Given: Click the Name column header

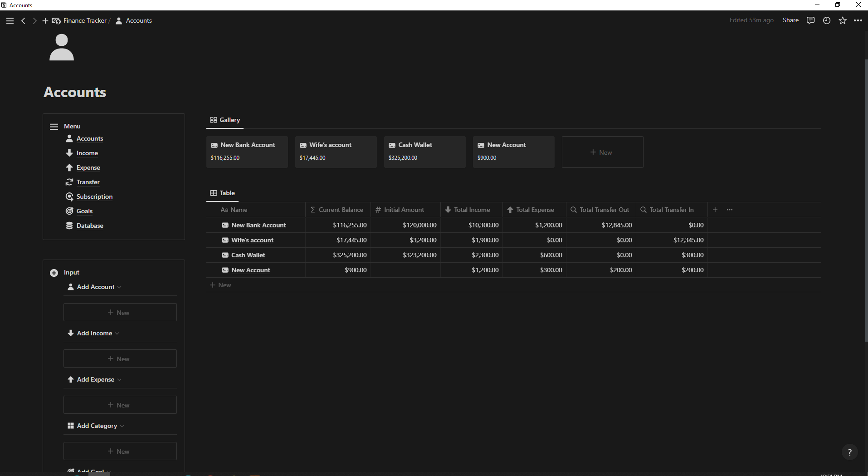Looking at the screenshot, I should (256, 210).
